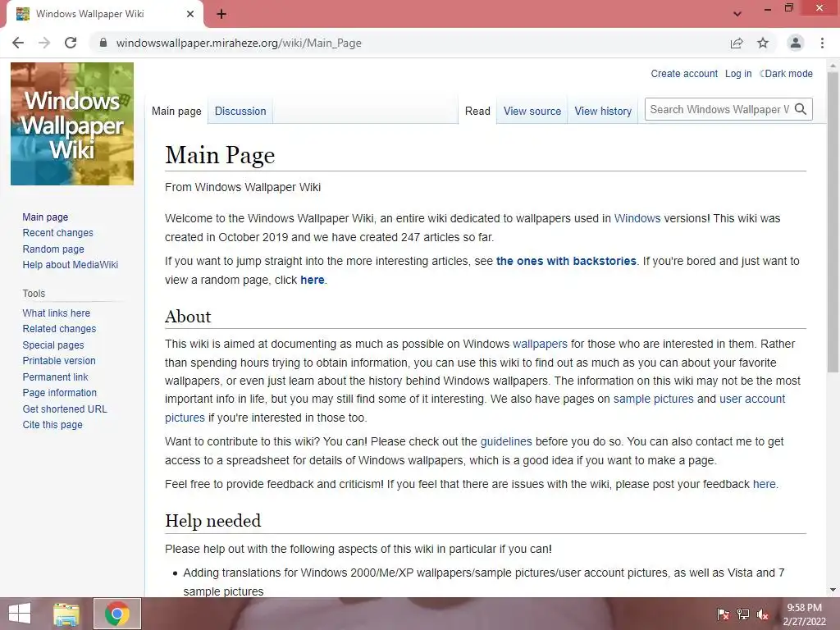Open the Chrome three-dot menu
Screen dimensions: 840x630
click(822, 43)
